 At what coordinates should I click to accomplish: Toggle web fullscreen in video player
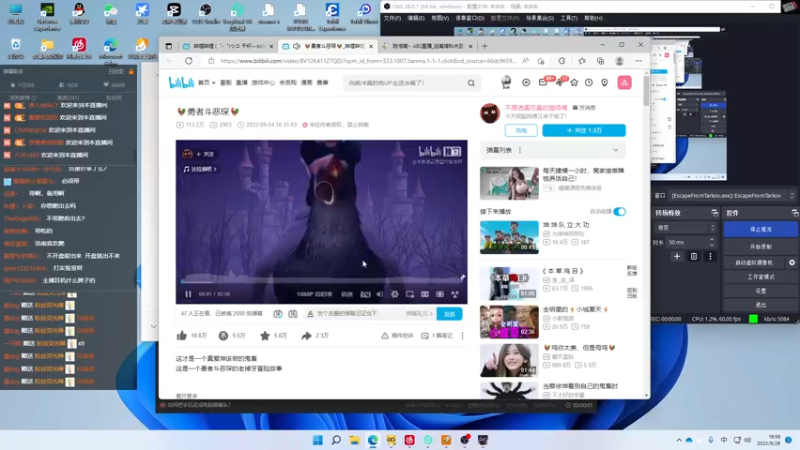tap(440, 294)
